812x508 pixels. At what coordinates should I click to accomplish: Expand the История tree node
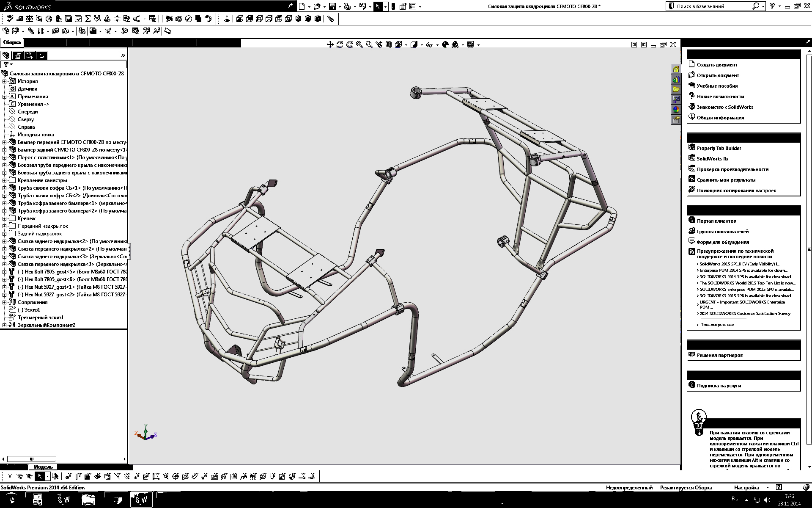5,81
